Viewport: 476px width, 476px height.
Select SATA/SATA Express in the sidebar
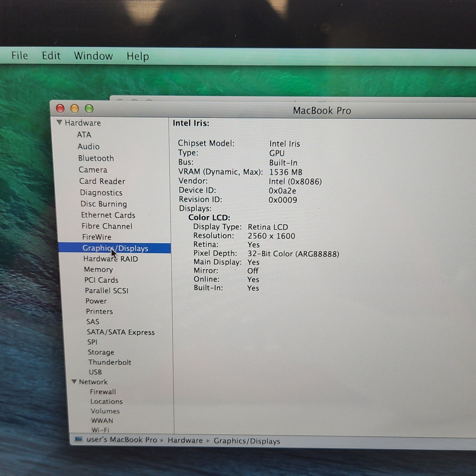click(121, 332)
